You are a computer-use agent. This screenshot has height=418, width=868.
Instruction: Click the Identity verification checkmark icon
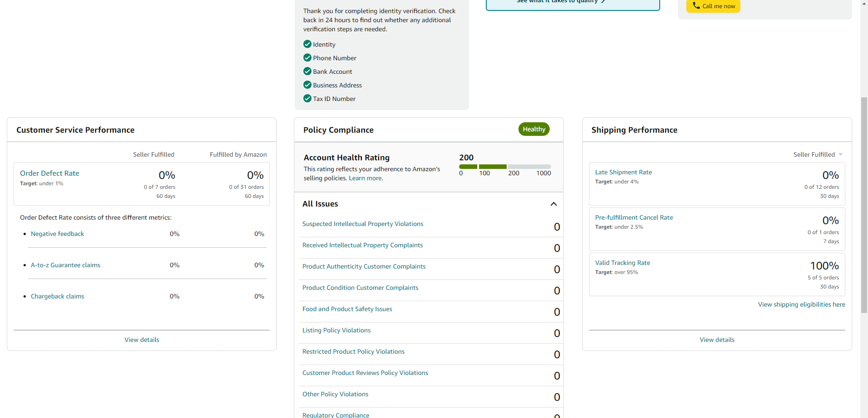pos(307,44)
